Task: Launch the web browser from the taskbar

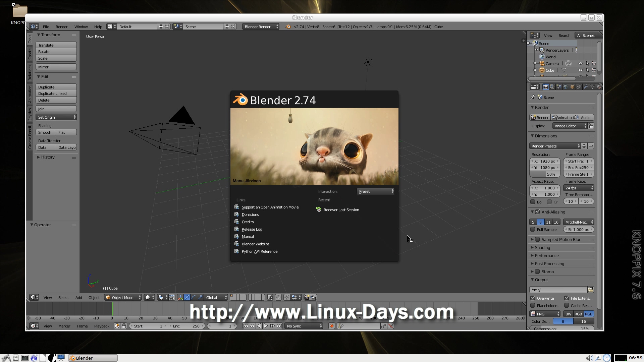Action: pos(34,358)
